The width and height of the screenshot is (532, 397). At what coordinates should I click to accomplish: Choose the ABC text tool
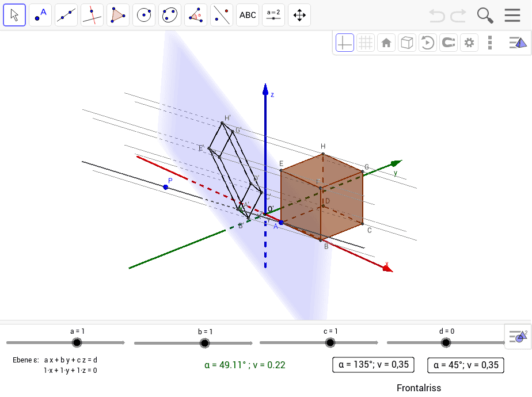tap(248, 15)
